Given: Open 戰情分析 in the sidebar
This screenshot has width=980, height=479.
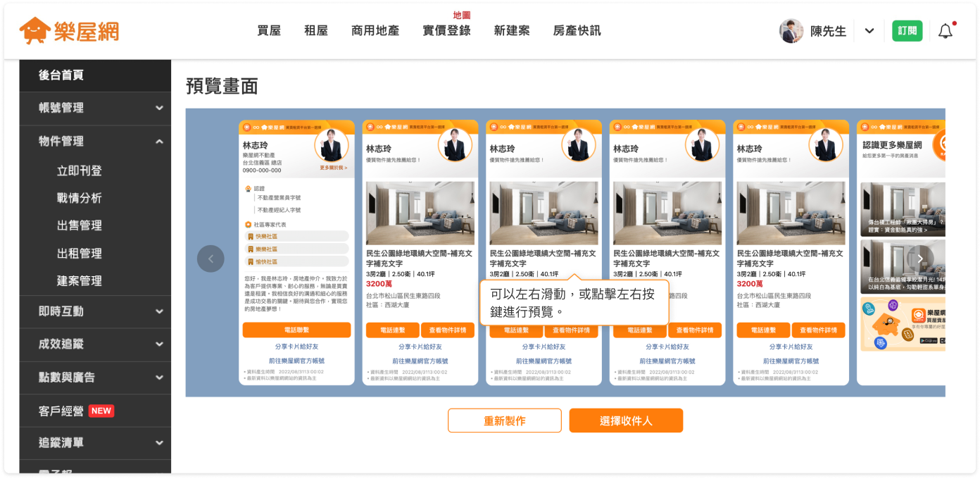Looking at the screenshot, I should pos(80,198).
